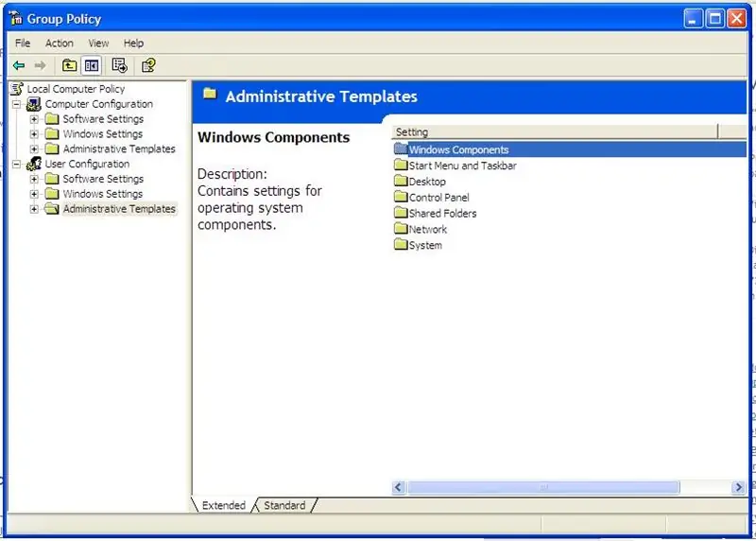Switch to the Extended tab
Image resolution: width=756 pixels, height=541 pixels.
pos(223,505)
